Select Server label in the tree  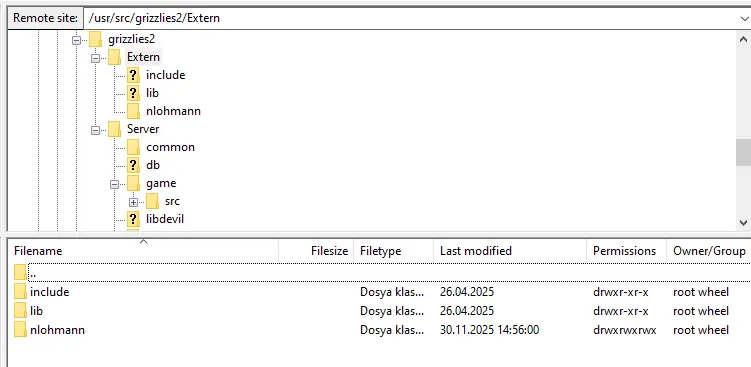coord(143,129)
